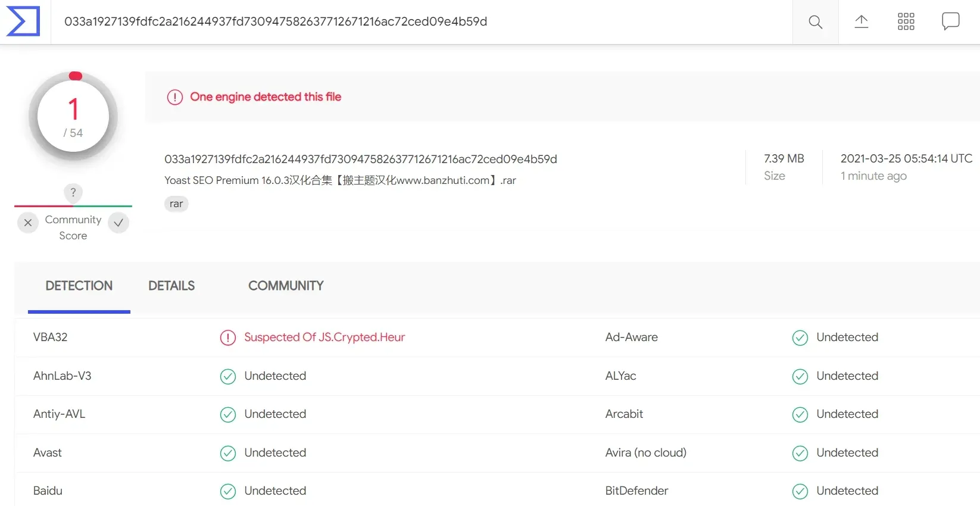This screenshot has height=506, width=980.
Task: Click the comment bubble icon
Action: click(950, 22)
